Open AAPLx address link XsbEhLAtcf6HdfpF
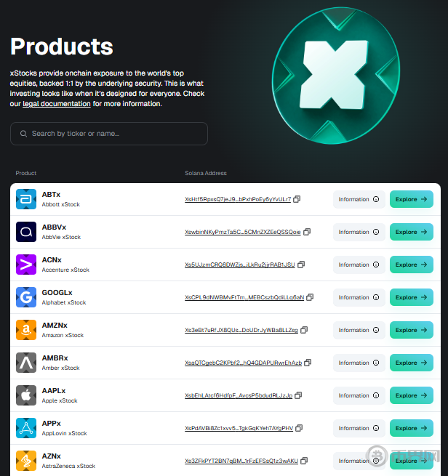The width and height of the screenshot is (448, 476). pos(239,395)
